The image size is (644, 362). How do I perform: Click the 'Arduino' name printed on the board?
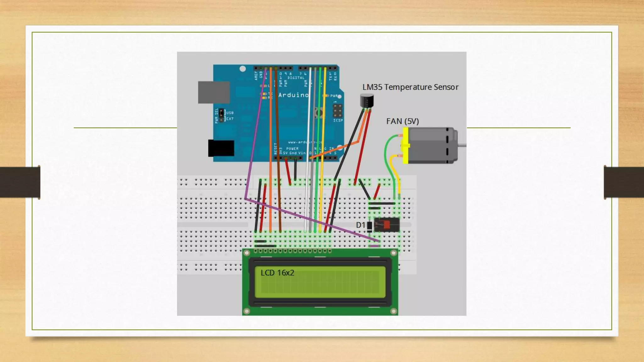(x=293, y=95)
